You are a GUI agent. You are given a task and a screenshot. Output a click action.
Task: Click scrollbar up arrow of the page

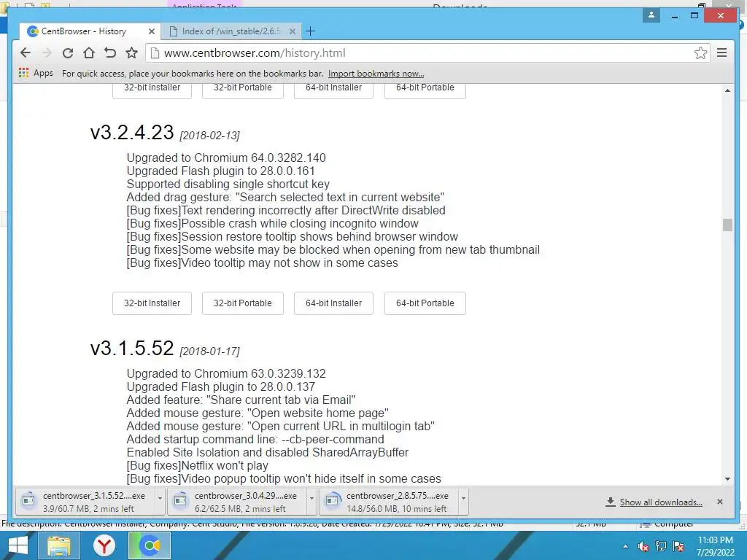tap(727, 90)
